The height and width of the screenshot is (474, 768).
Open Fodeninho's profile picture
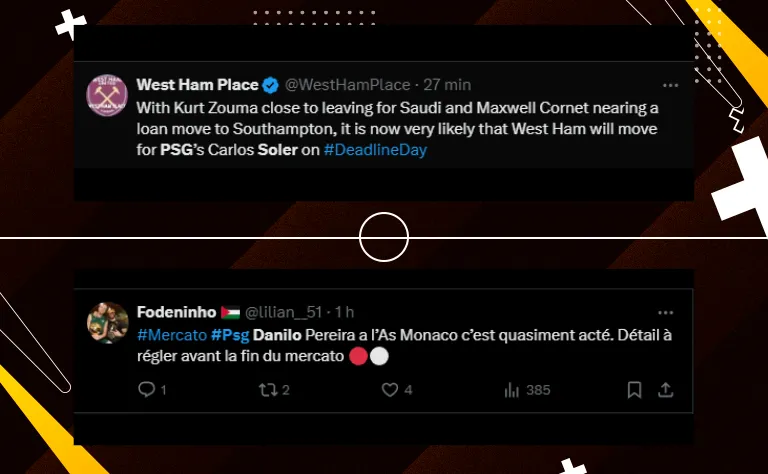coord(107,323)
